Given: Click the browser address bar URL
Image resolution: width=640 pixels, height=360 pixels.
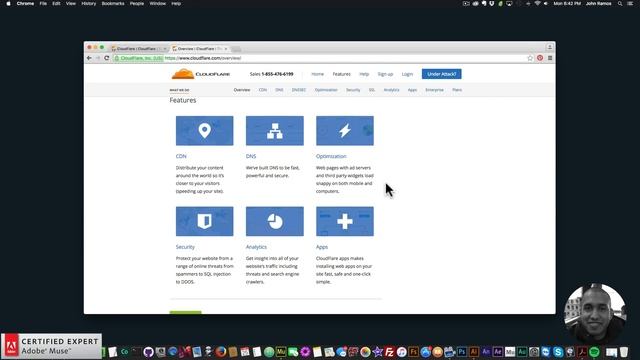Looking at the screenshot, I should [203, 58].
